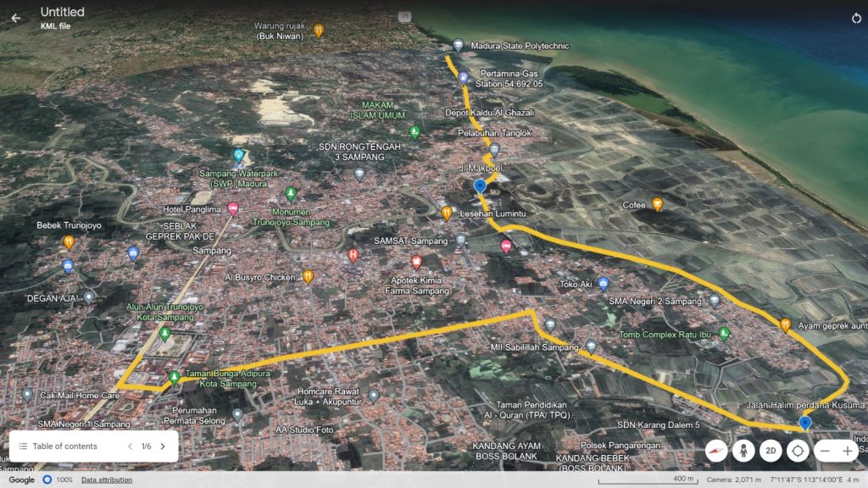The image size is (868, 488).
Task: Click the back arrow to exit presentation
Action: 15,18
